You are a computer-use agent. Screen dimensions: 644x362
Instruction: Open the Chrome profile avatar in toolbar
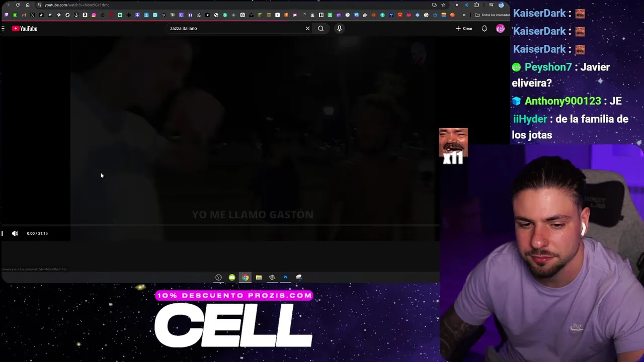(x=501, y=5)
